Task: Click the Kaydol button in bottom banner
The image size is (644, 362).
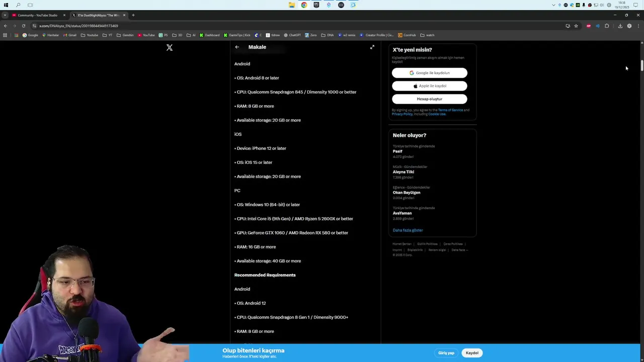Action: [x=472, y=353]
